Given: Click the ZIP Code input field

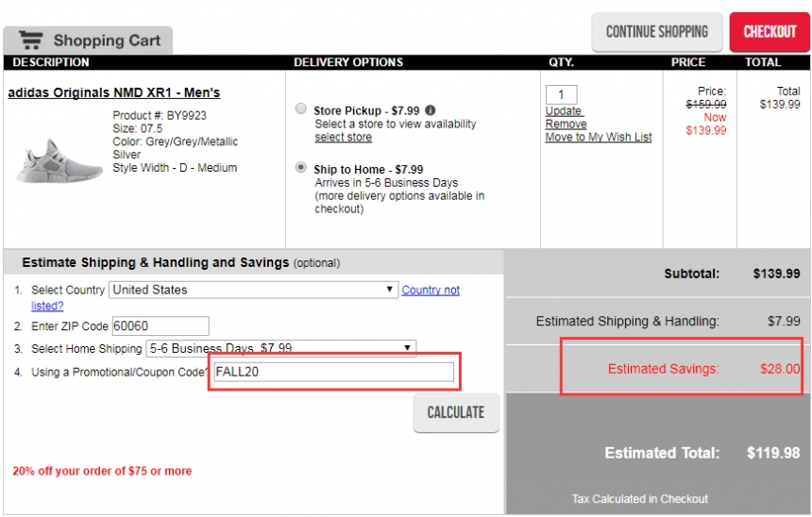Looking at the screenshot, I should (161, 326).
